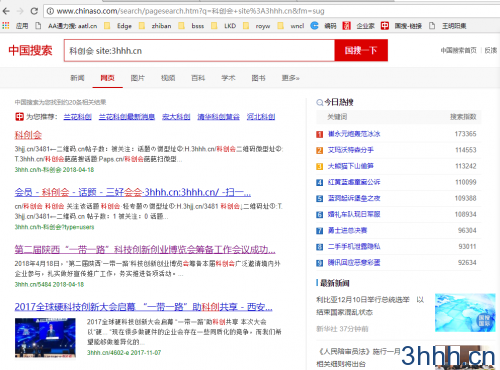Click rank 5 badge in hot search list
Viewport: 500px width, 370px height.
click(319, 198)
